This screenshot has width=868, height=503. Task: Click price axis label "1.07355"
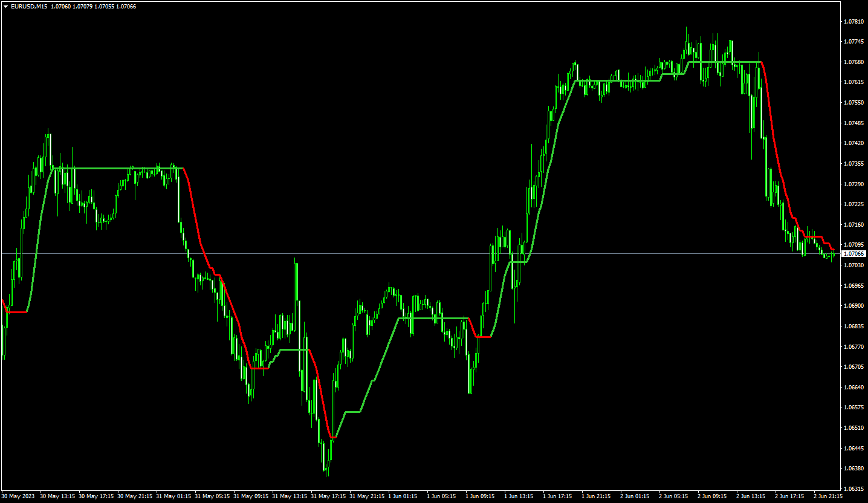(x=853, y=164)
